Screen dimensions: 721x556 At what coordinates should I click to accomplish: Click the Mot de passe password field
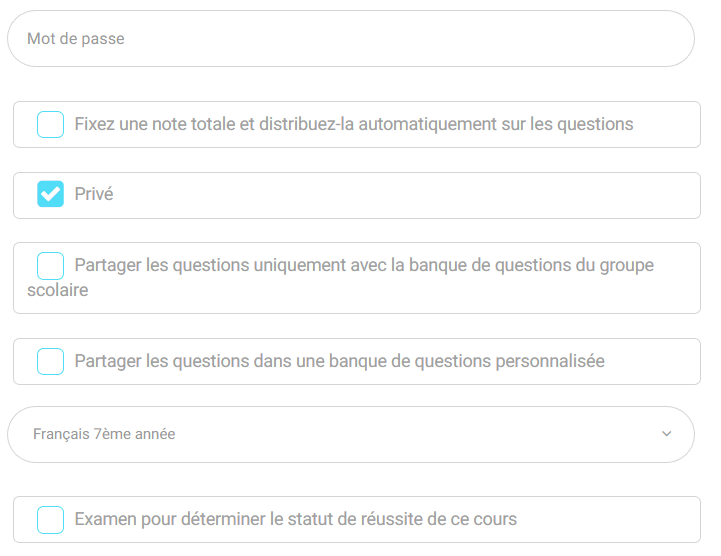tap(350, 39)
